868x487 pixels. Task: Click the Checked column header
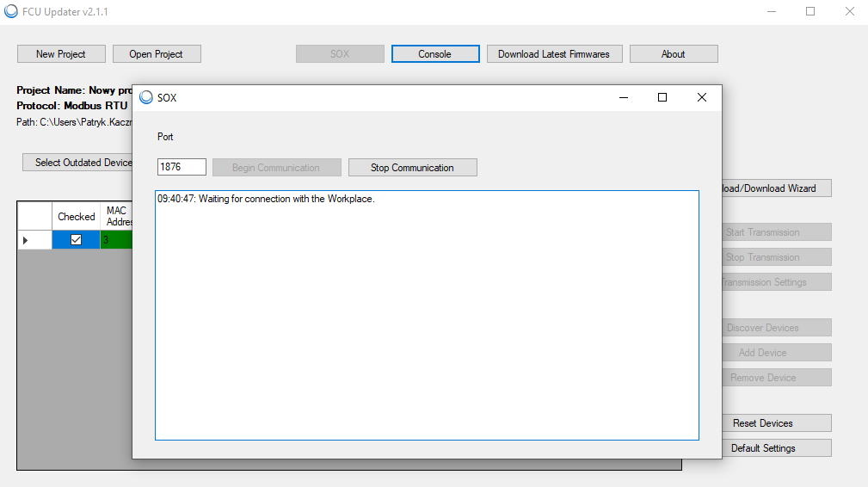coord(76,217)
